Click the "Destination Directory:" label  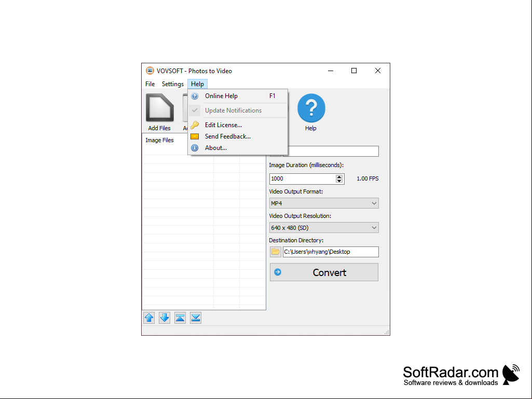coord(296,240)
